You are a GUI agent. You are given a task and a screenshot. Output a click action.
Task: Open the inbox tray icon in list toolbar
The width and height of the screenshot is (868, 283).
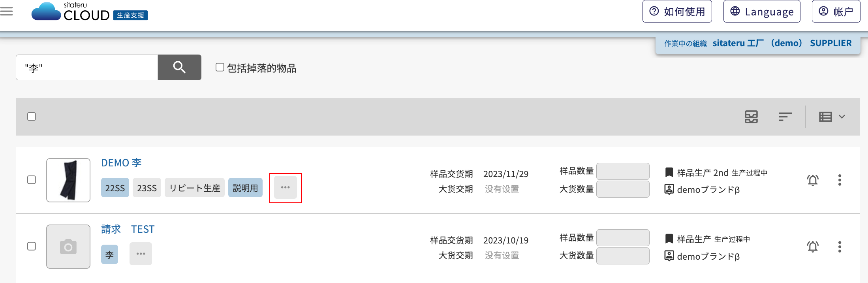click(751, 117)
